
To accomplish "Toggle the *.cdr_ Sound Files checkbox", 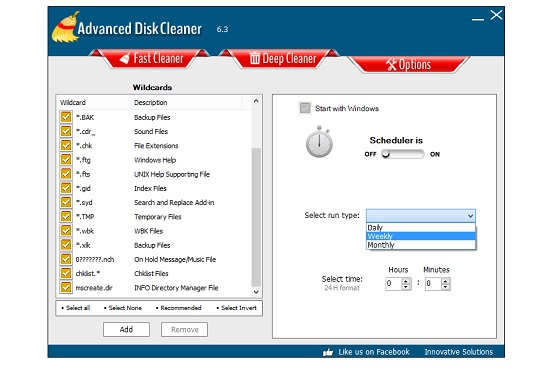I will pos(66,131).
